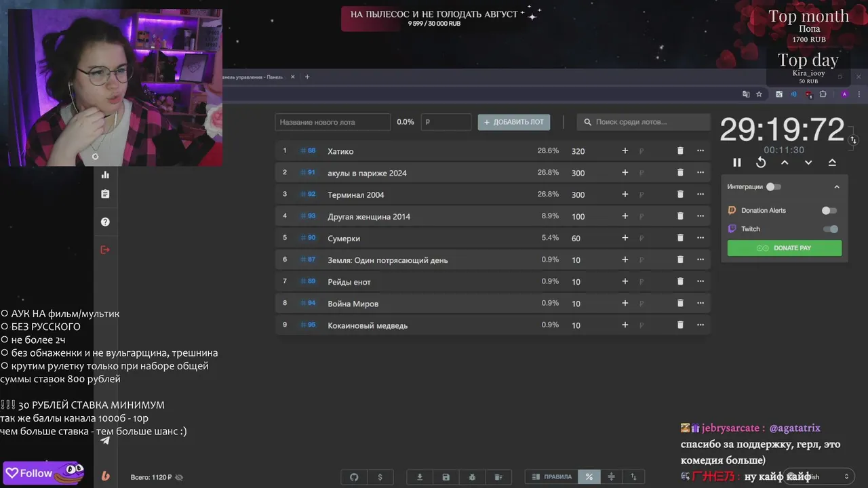
Task: Open the clipboard history sidebar icon
Action: tap(105, 194)
